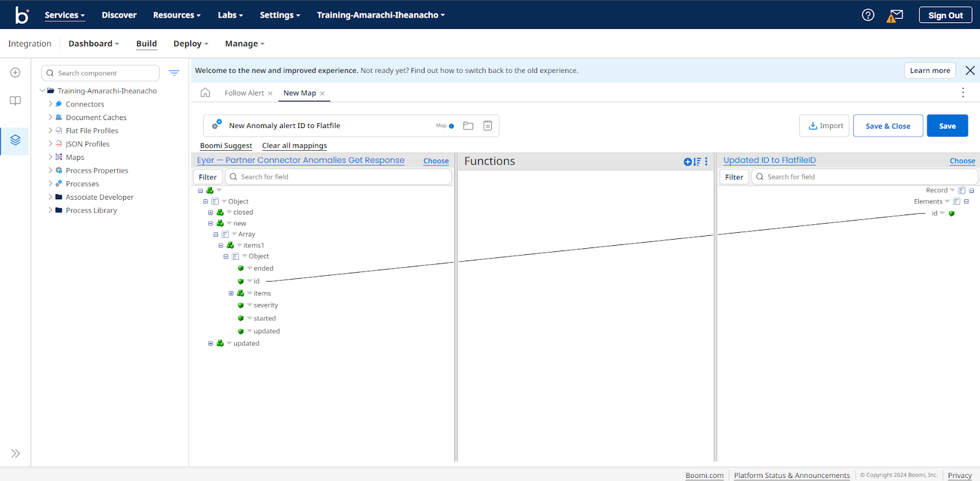This screenshot has height=481, width=980.
Task: Click the green icon for source id field
Action: (x=241, y=281)
